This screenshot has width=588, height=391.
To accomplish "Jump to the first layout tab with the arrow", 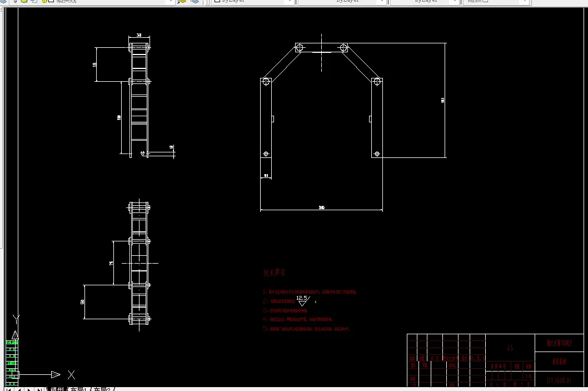I will pyautogui.click(x=9, y=389).
